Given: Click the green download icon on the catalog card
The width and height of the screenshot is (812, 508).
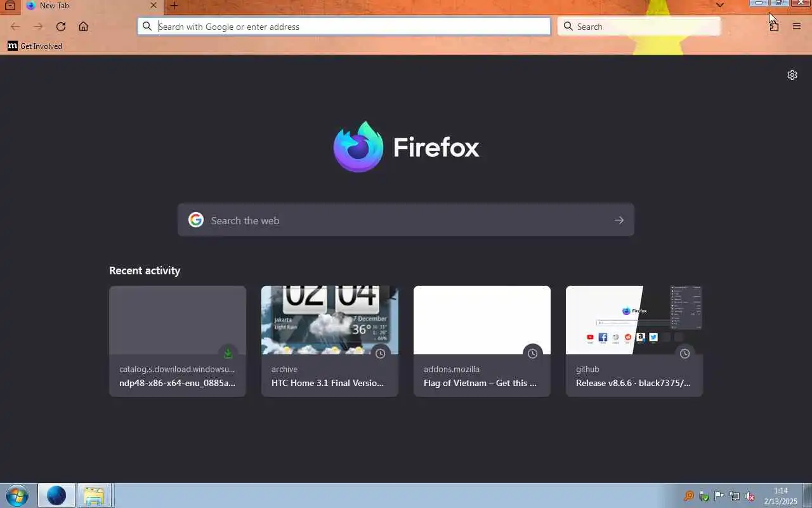Looking at the screenshot, I should click(228, 354).
